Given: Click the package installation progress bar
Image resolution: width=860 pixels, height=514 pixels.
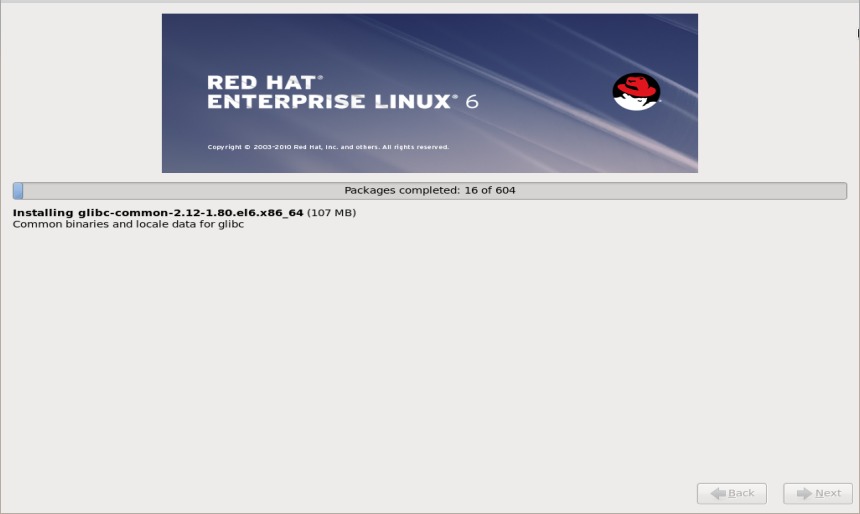Looking at the screenshot, I should pos(430,190).
